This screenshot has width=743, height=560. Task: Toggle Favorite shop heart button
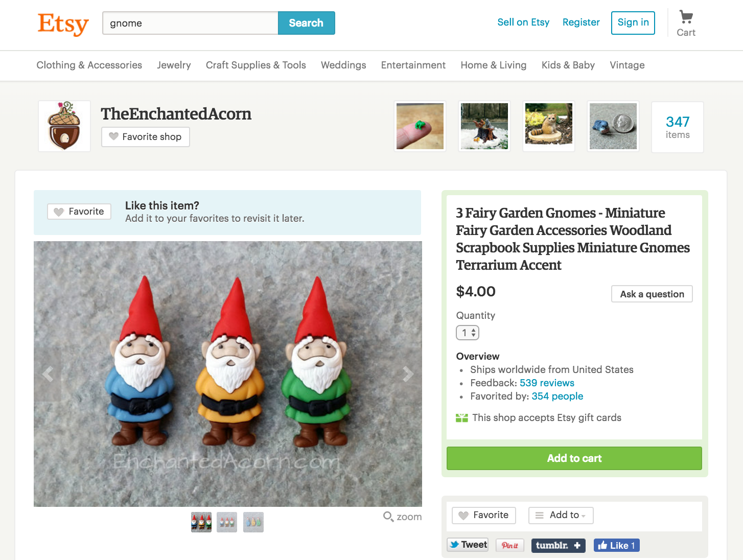click(x=146, y=137)
